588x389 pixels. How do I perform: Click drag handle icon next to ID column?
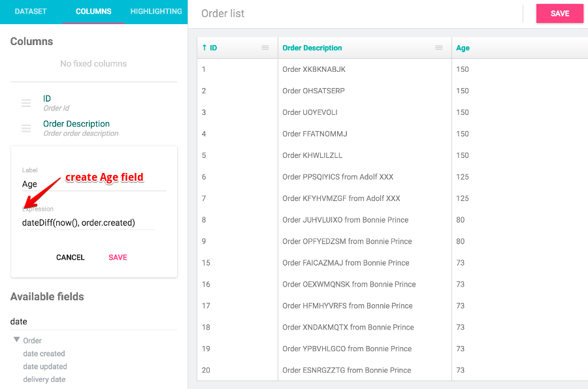pyautogui.click(x=26, y=103)
